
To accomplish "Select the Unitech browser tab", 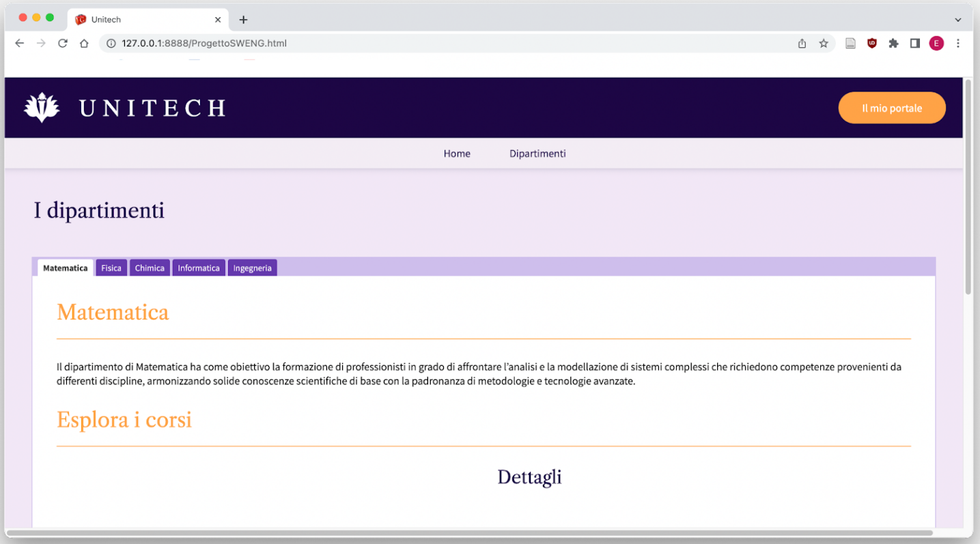I will (148, 20).
